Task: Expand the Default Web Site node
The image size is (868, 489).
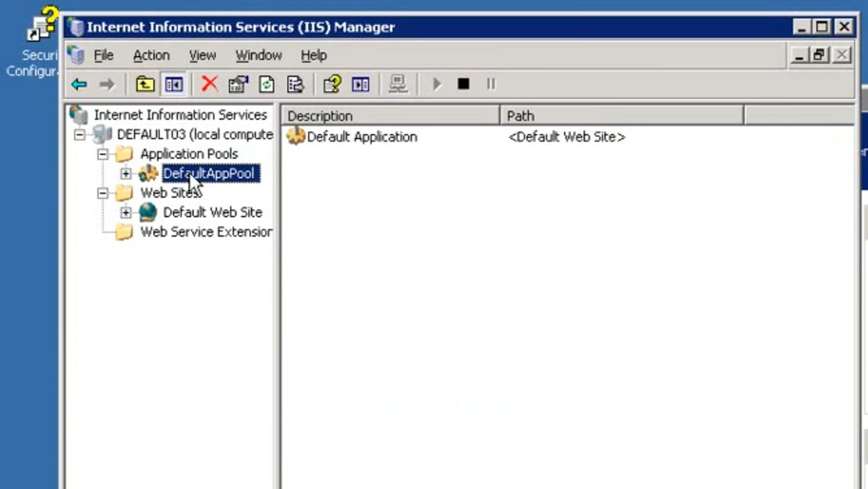Action: 125,212
